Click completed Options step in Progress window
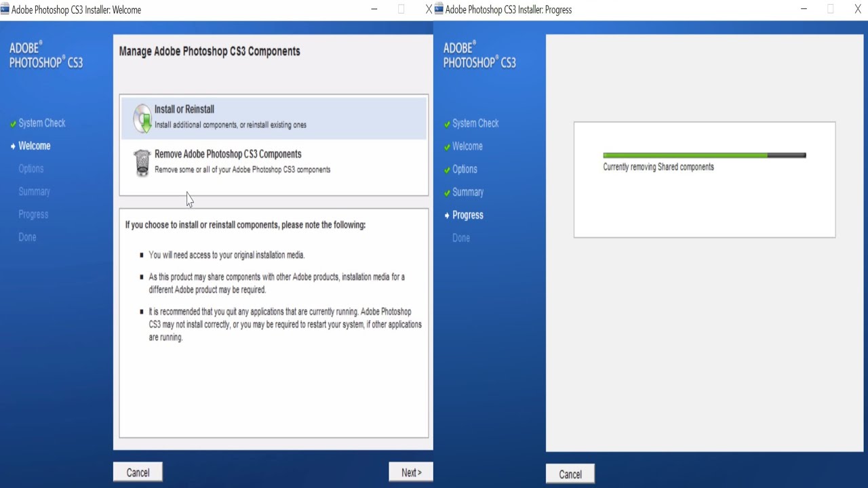 pyautogui.click(x=465, y=169)
